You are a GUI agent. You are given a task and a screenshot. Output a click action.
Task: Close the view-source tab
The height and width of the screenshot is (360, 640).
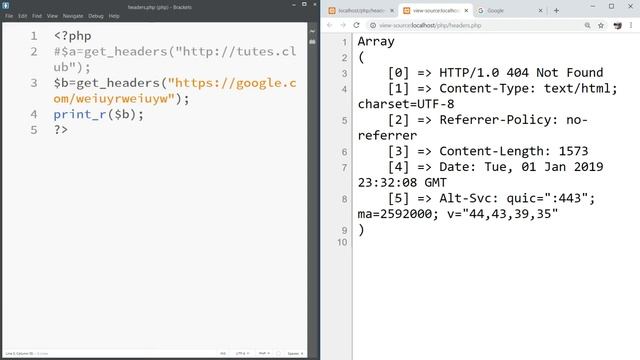click(x=466, y=11)
